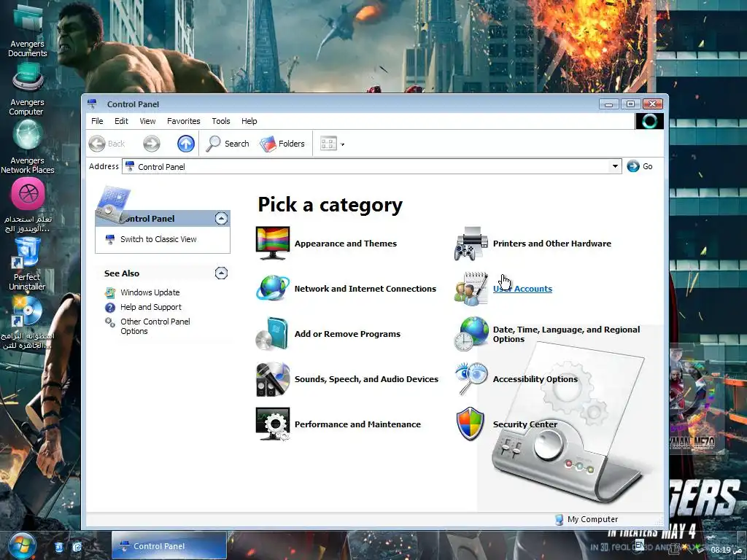This screenshot has height=560, width=747.
Task: Click the Network and Internet Connections globe icon
Action: tap(273, 288)
